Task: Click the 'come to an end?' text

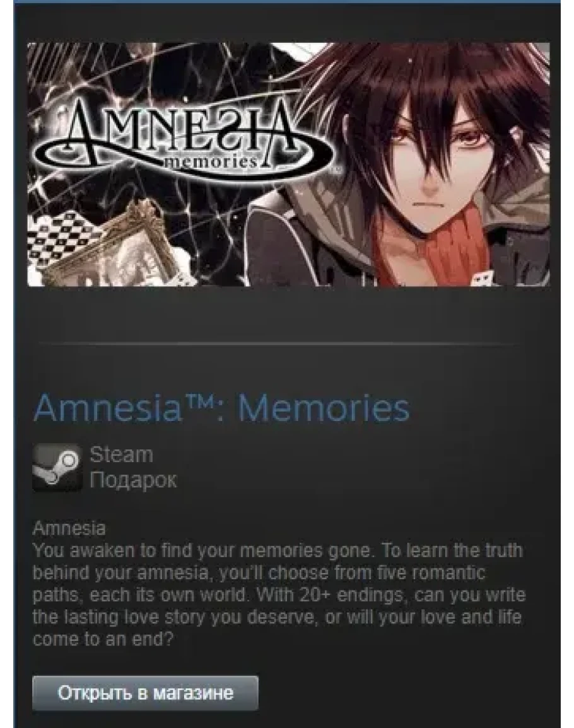Action: click(103, 640)
